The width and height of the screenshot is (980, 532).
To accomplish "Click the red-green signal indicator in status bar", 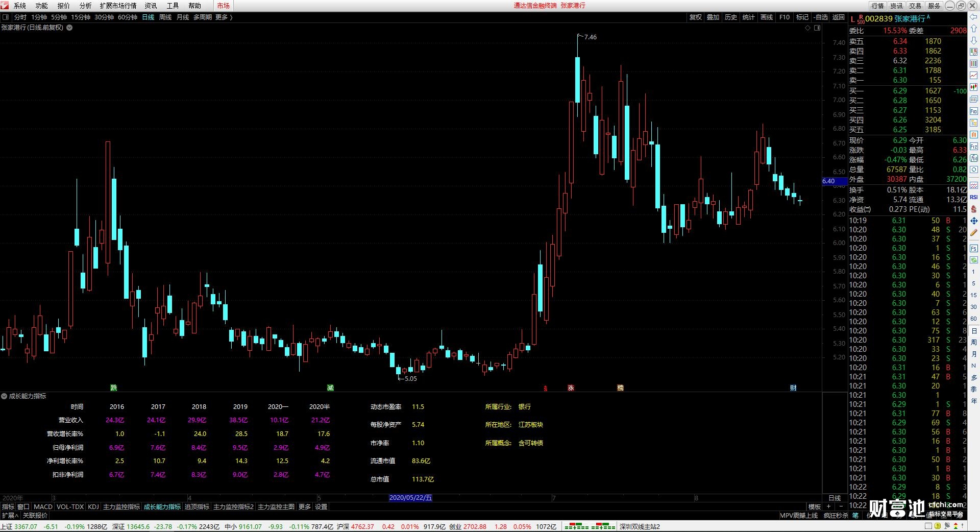I will 589,526.
